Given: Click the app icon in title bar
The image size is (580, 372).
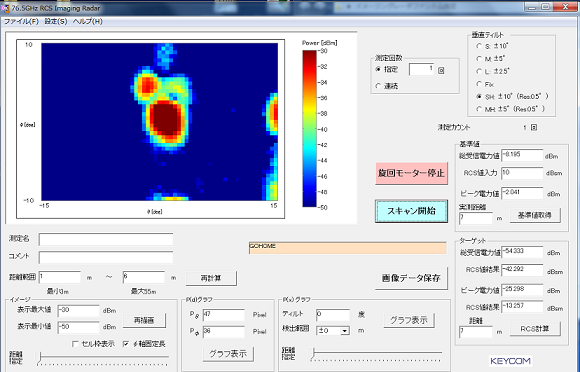Looking at the screenshot, I should tap(5, 8).
